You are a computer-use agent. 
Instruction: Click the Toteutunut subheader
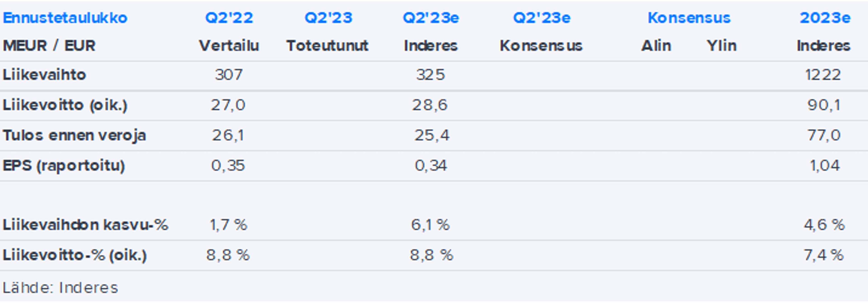pos(327,46)
